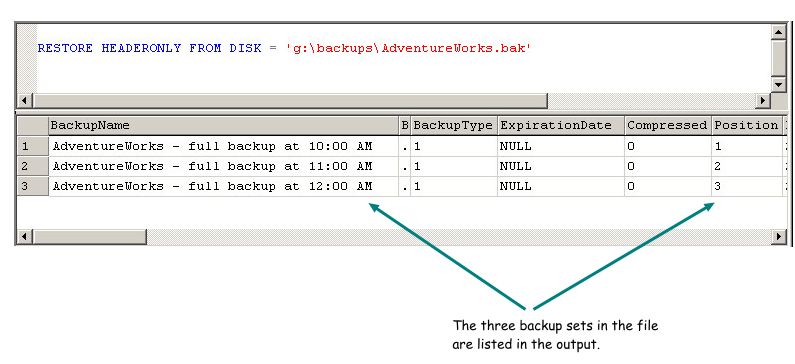The image size is (795, 364).
Task: Click the Position column header
Action: (746, 125)
